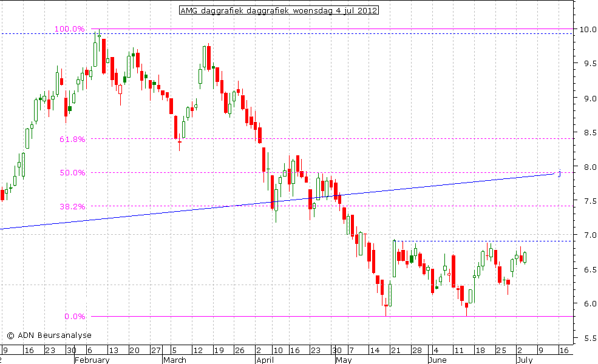Click the '6.5' price axis value

(x=590, y=269)
